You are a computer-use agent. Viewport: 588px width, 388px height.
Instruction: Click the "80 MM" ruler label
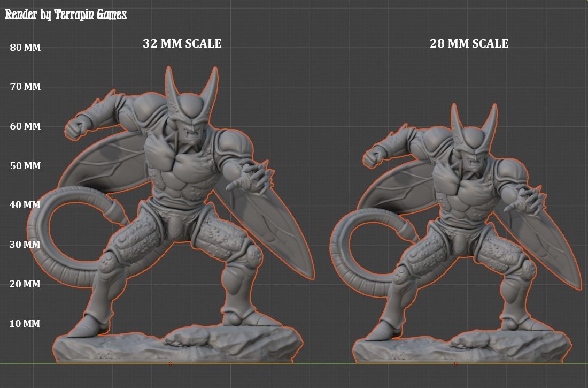point(26,47)
